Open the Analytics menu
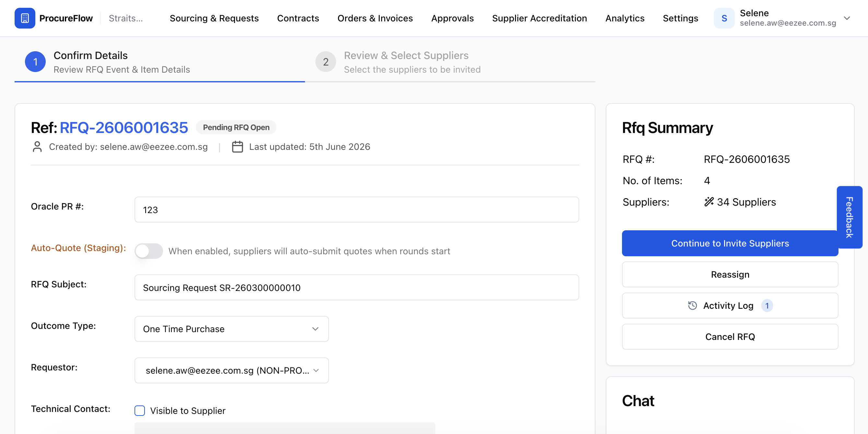The height and width of the screenshot is (434, 868). [625, 18]
